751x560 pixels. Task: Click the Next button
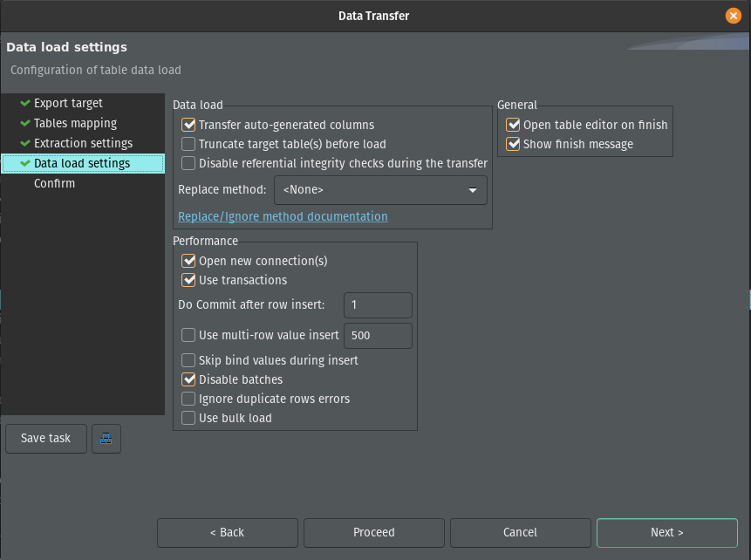(667, 532)
